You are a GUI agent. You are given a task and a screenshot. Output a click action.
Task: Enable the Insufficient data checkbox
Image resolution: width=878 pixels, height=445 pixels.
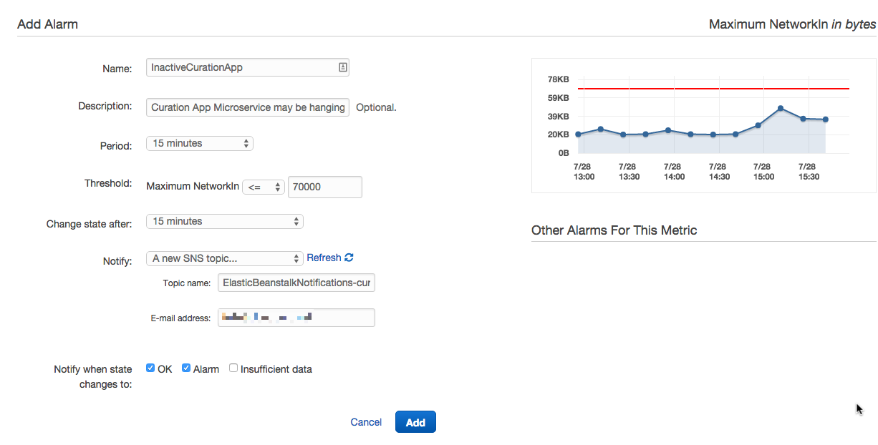pyautogui.click(x=233, y=368)
